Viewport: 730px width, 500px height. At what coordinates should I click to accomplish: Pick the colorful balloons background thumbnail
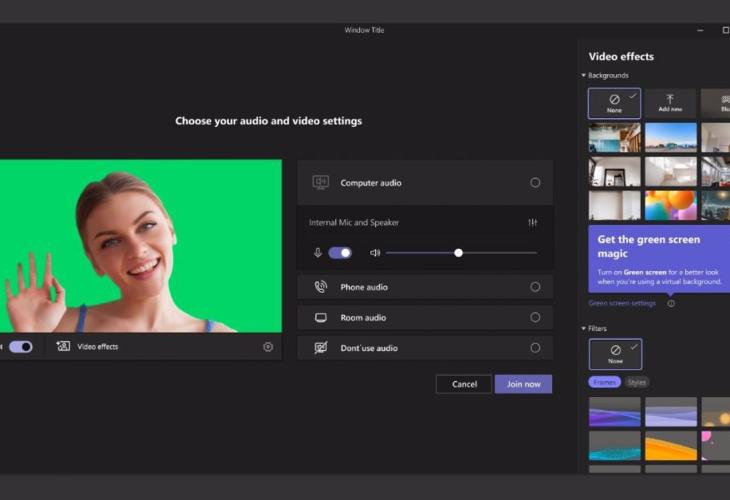point(670,205)
